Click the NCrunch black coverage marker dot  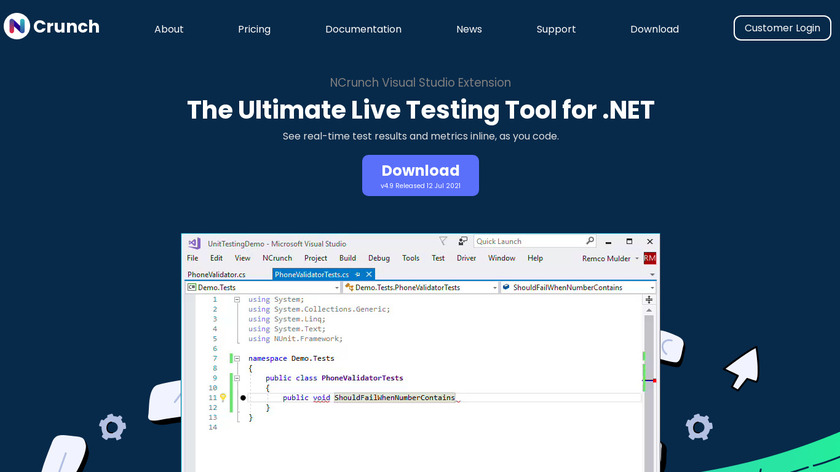pos(243,398)
